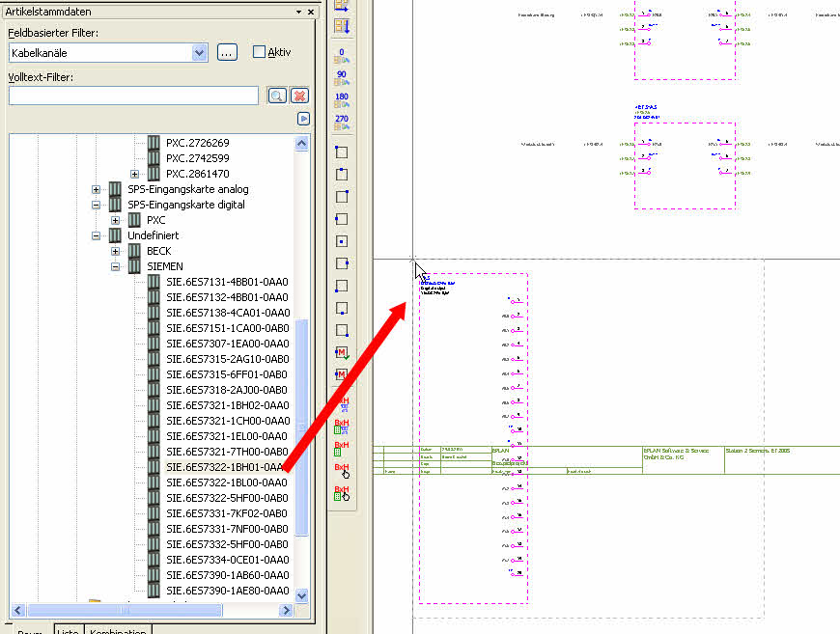
Task: Close the Artikelstammdaten panel
Action: click(x=311, y=12)
